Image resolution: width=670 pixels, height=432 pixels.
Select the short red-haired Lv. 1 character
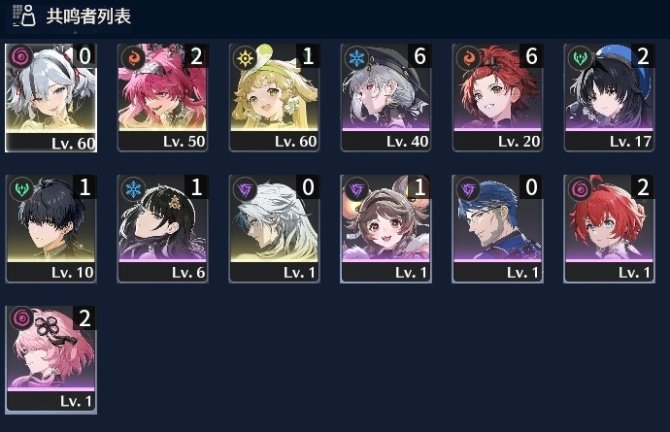[x=609, y=229]
